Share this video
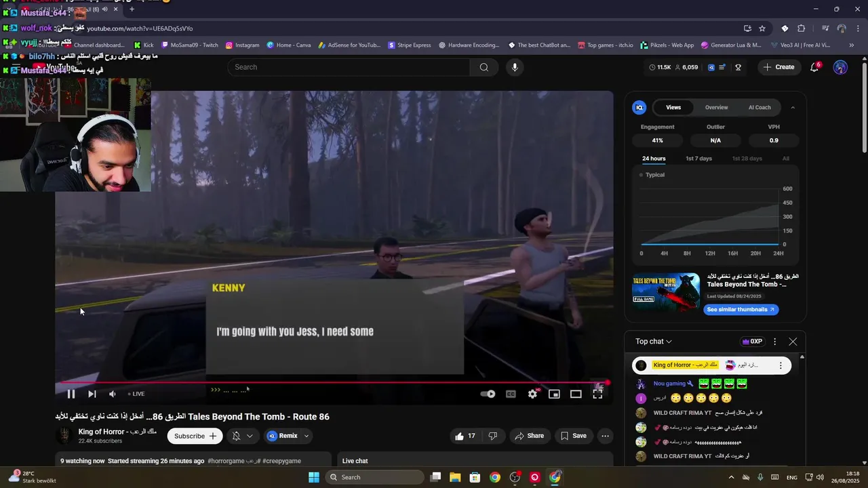Screen dimensions: 868x488 528,436
